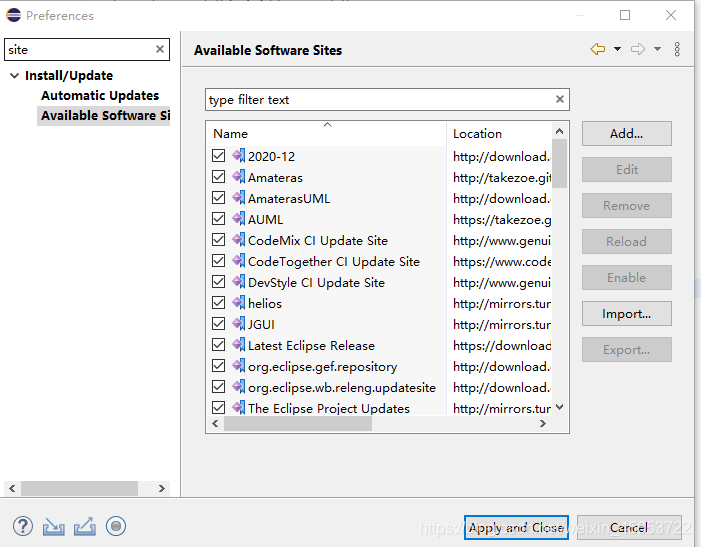Viewport: 701px width, 547px height.
Task: Click the Export... button
Action: pyautogui.click(x=626, y=349)
